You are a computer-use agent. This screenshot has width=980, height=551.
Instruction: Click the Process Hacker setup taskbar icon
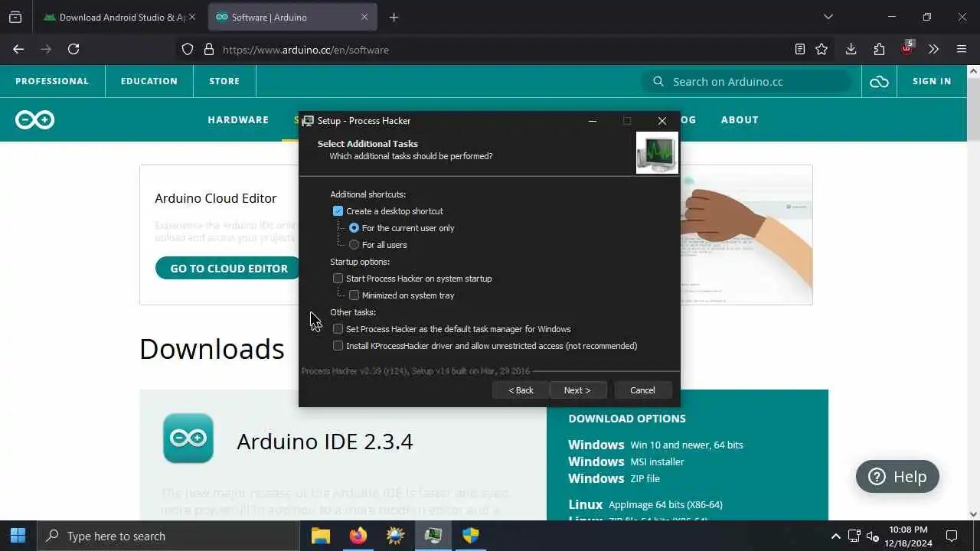coord(433,536)
